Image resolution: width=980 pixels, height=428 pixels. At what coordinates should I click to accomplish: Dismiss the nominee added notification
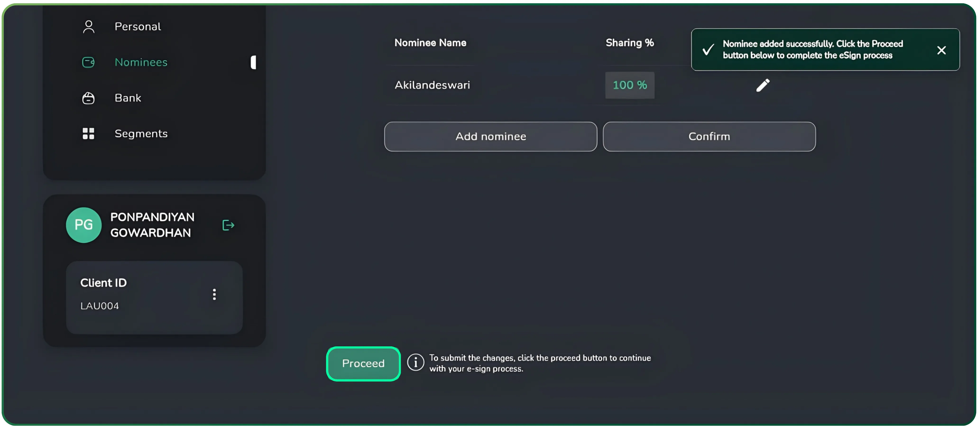click(x=941, y=50)
